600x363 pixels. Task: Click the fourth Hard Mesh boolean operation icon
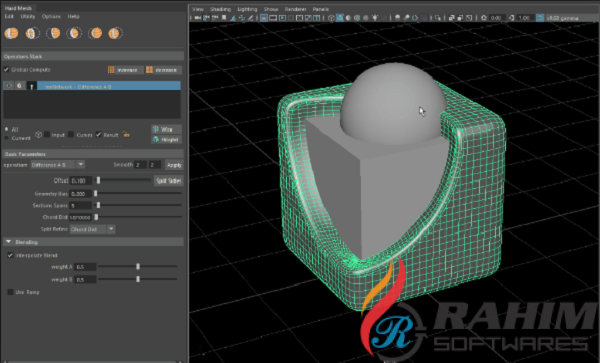[x=74, y=33]
